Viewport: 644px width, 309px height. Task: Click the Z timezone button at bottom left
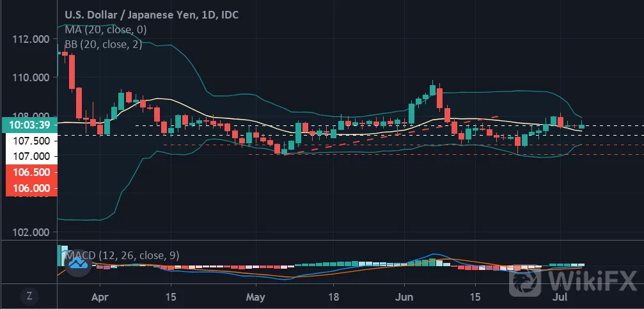tap(29, 296)
